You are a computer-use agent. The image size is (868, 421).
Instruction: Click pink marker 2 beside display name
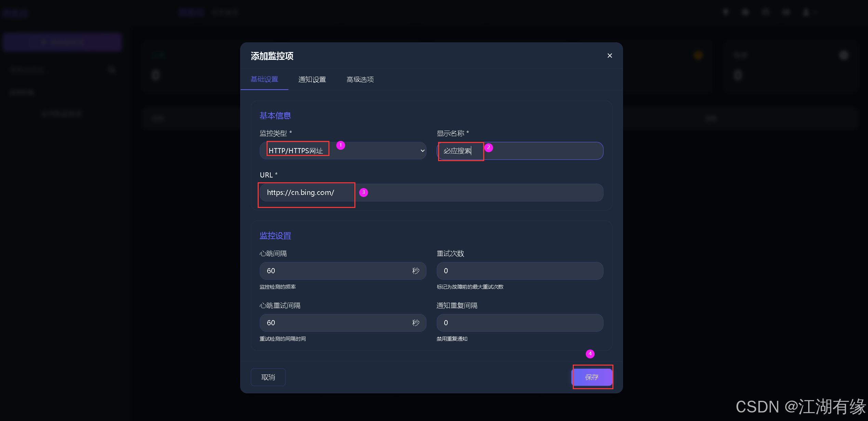tap(489, 147)
